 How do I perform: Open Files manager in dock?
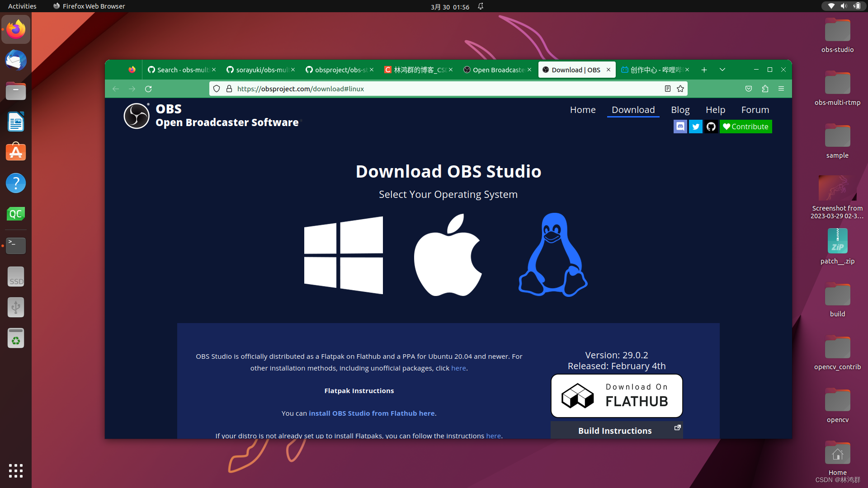(x=16, y=91)
